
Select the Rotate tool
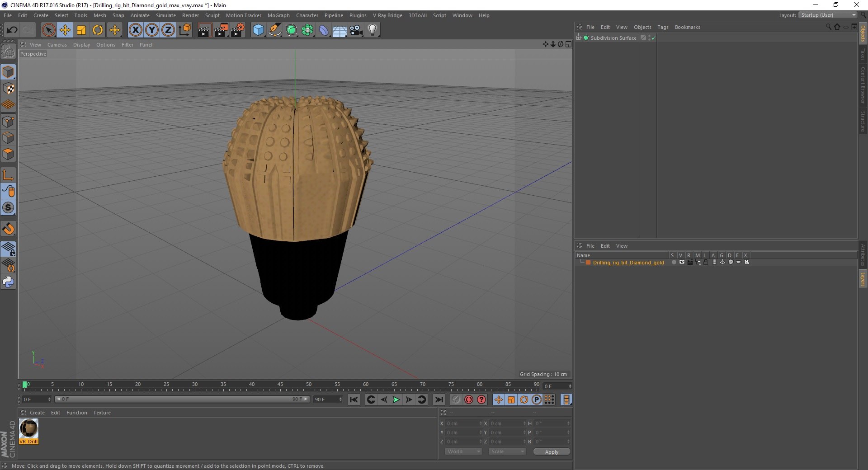pos(98,30)
